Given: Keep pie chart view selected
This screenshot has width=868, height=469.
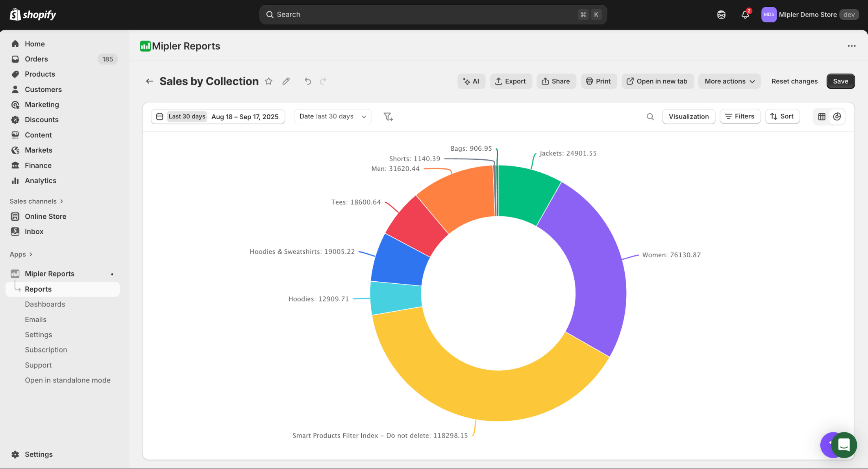Looking at the screenshot, I should point(837,116).
